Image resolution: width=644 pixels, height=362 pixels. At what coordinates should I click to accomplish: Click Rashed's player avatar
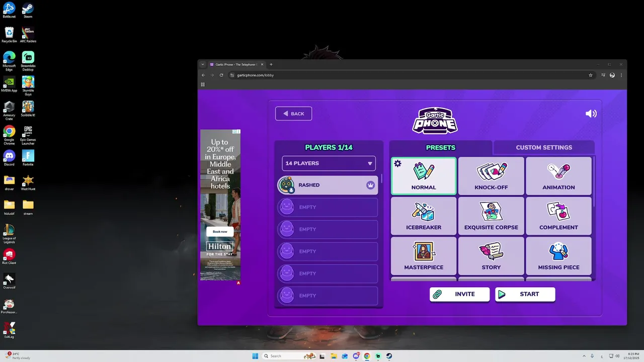coord(287,185)
